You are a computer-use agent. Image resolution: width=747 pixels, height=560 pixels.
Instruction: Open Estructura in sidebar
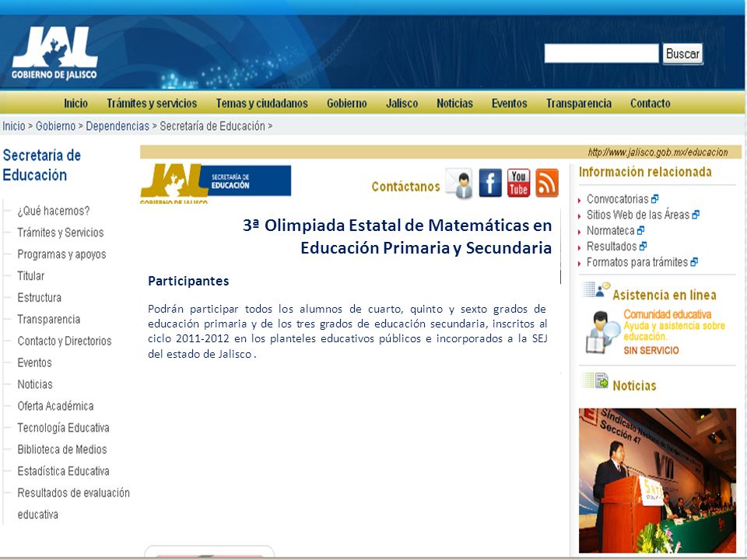coord(40,298)
